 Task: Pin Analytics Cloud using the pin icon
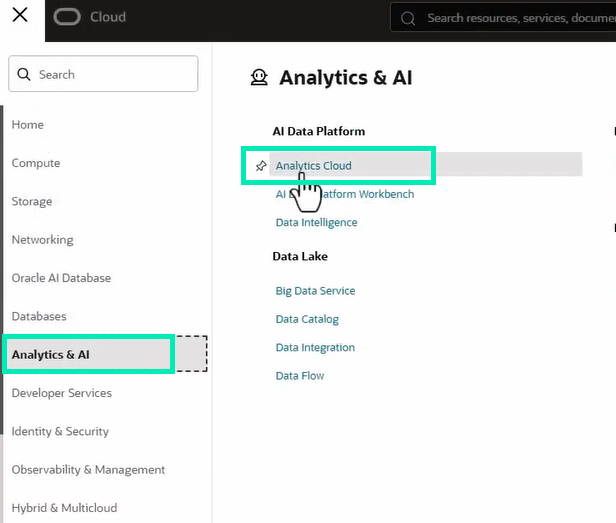[x=261, y=166]
